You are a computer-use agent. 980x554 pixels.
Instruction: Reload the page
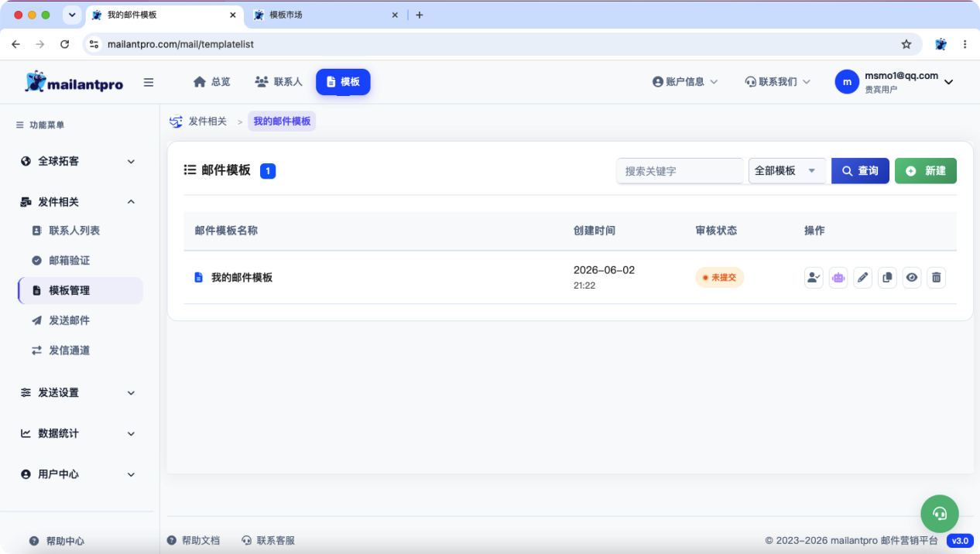64,44
